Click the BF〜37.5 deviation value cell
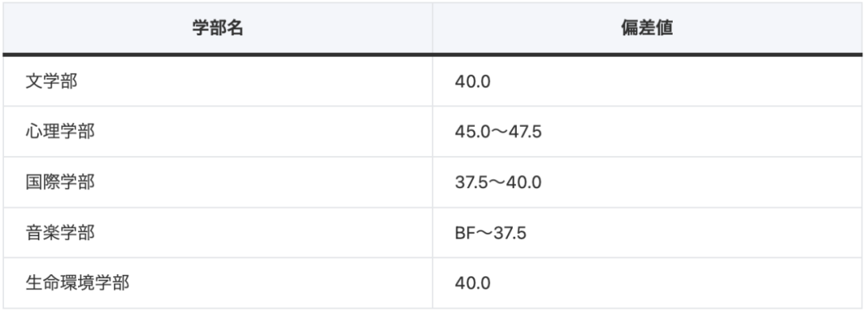868x315 pixels. click(x=647, y=232)
